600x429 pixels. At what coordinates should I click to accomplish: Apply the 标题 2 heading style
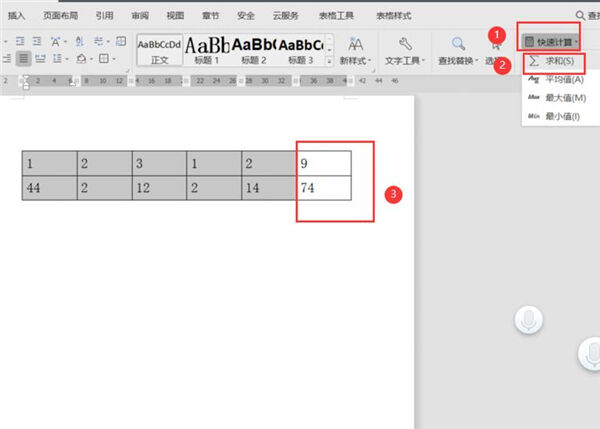click(254, 51)
